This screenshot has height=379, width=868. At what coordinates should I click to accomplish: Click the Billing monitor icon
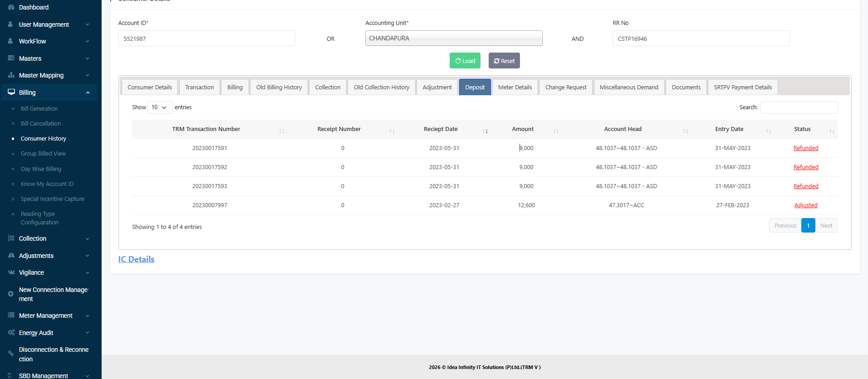(x=11, y=92)
